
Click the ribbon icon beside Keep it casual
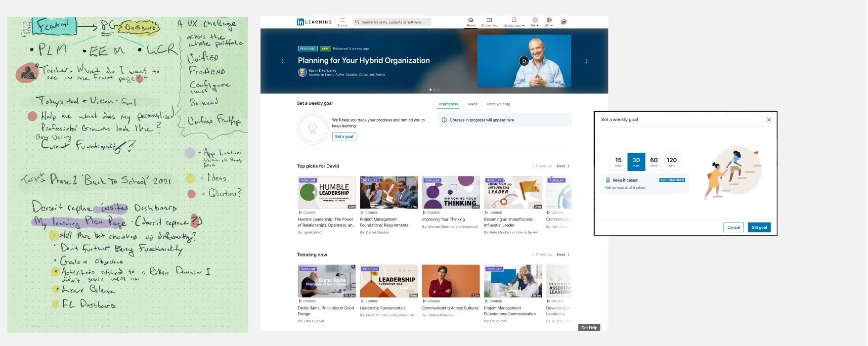tap(608, 180)
